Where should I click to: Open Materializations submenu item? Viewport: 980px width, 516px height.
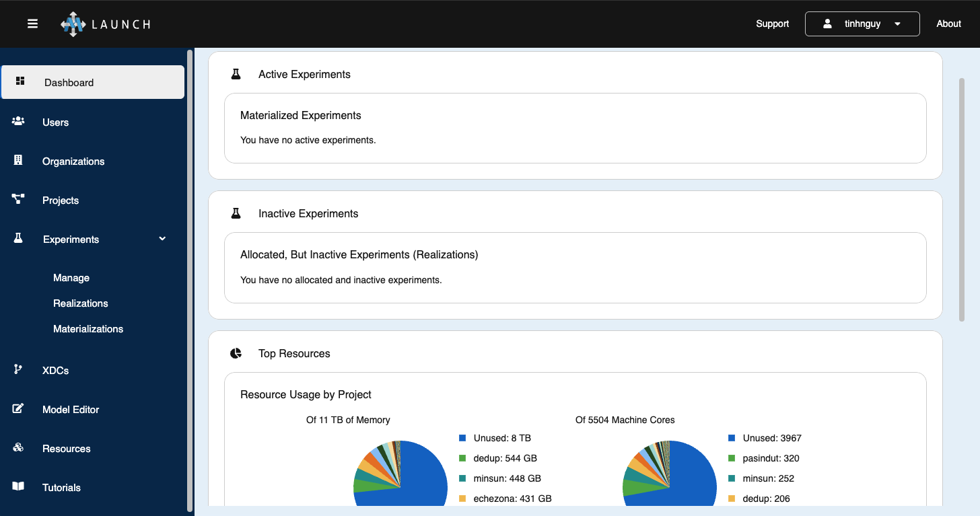pyautogui.click(x=88, y=329)
